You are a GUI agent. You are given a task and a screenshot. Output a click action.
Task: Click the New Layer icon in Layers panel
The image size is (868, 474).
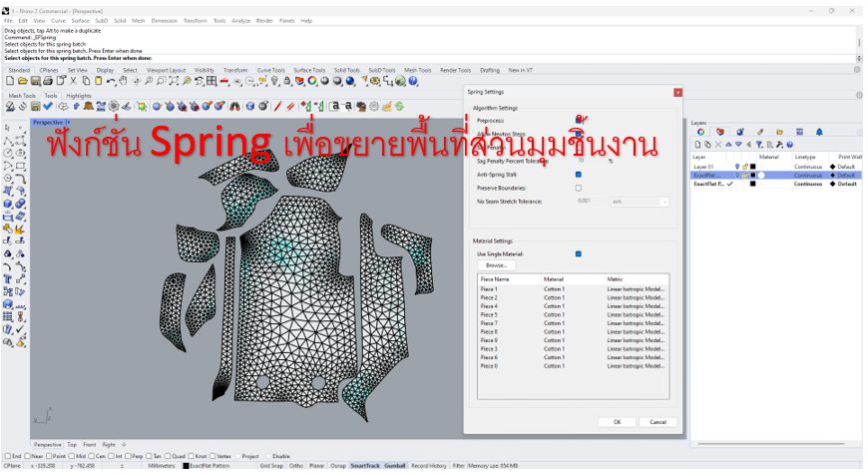(x=697, y=145)
